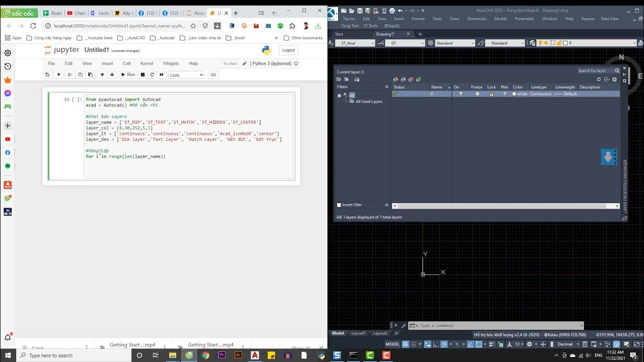644x362 pixels.
Task: Restart kernel and run all cells icon
Action: pyautogui.click(x=162, y=74)
